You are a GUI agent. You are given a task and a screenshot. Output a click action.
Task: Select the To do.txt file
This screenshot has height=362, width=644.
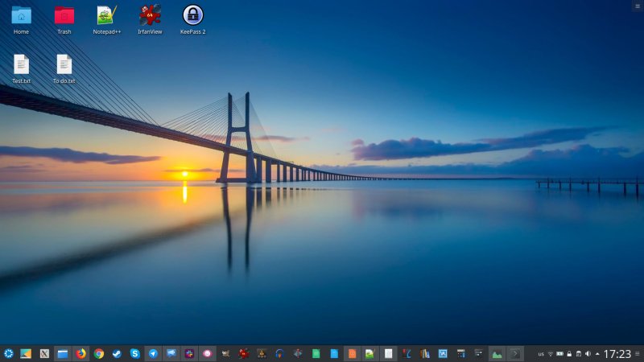tap(64, 66)
